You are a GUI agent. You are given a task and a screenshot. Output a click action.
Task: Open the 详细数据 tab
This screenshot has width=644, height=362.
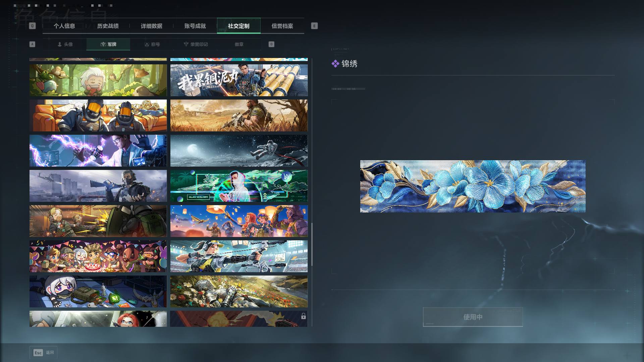(151, 26)
